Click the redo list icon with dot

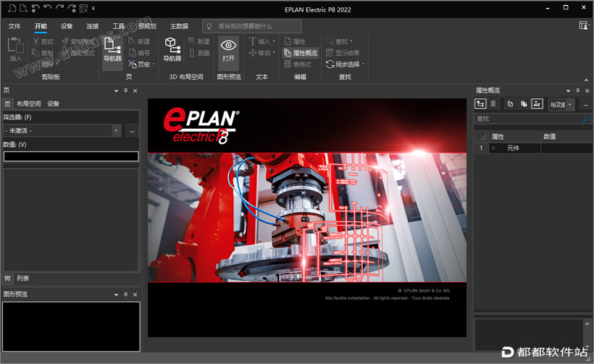pos(72,8)
